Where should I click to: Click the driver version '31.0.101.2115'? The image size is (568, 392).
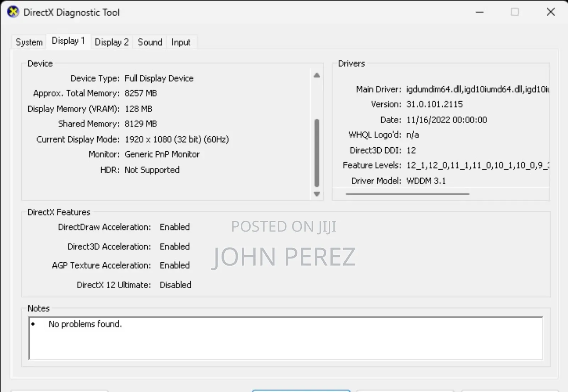point(435,104)
